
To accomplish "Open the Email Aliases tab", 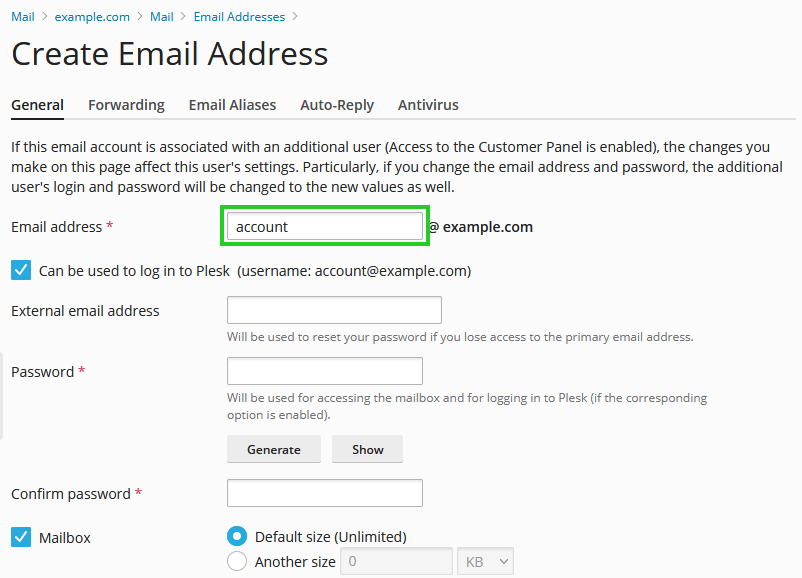I will pyautogui.click(x=232, y=105).
